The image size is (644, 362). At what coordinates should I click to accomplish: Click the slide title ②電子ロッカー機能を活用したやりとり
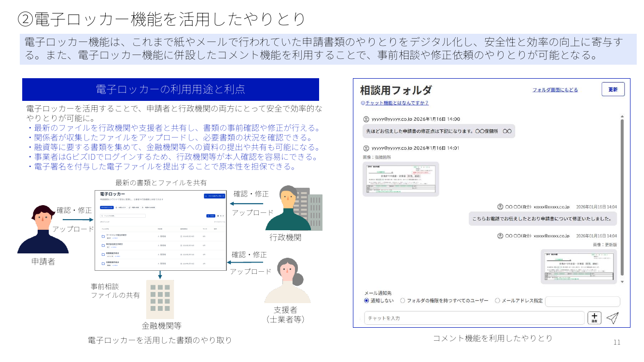pyautogui.click(x=162, y=19)
